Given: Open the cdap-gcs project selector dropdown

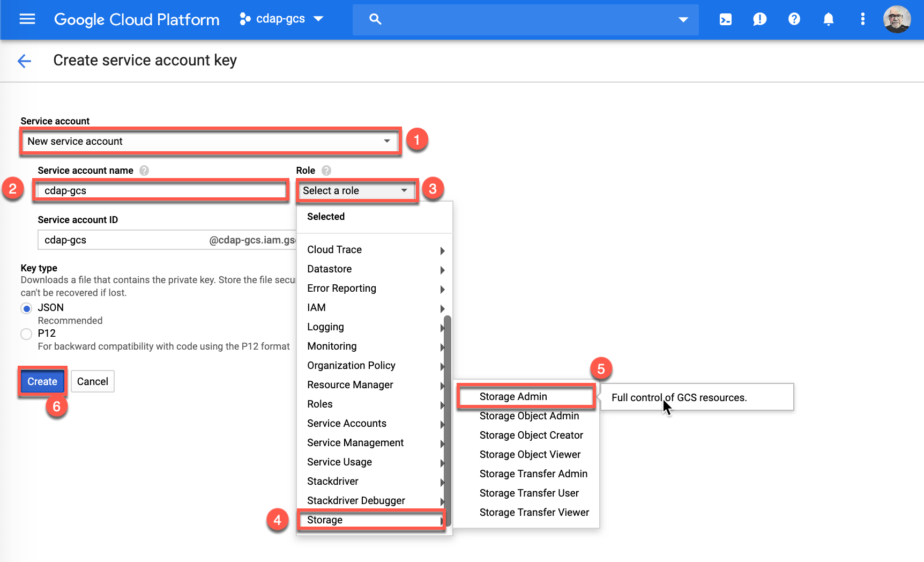Looking at the screenshot, I should (282, 19).
